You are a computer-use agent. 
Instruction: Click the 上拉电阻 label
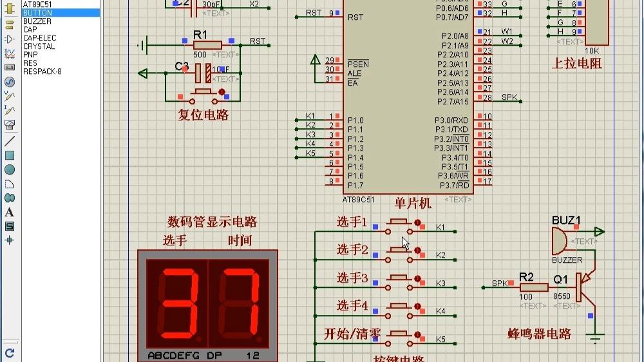coord(576,64)
